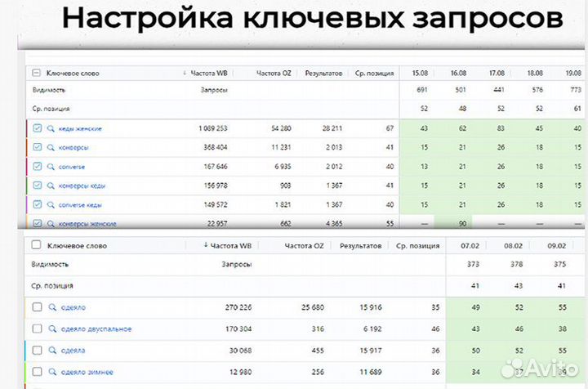Toggle the select-all checkbox in the lower table header

point(36,245)
